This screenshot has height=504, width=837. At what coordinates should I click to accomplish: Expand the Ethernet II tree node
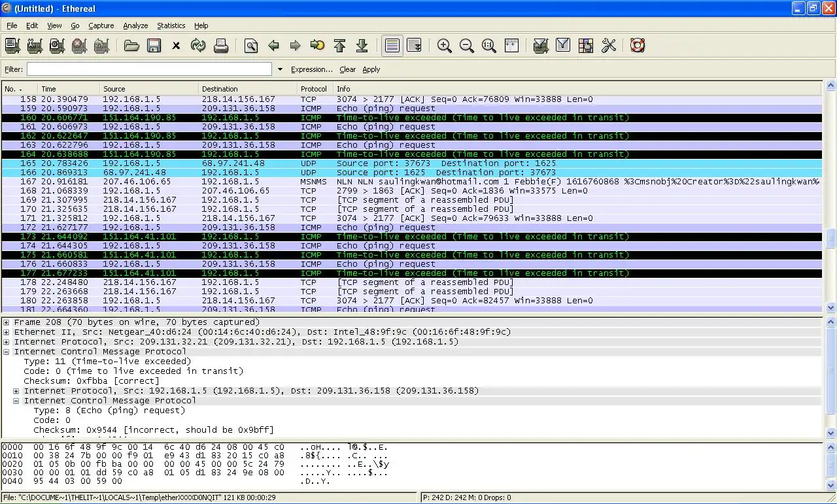(x=7, y=332)
